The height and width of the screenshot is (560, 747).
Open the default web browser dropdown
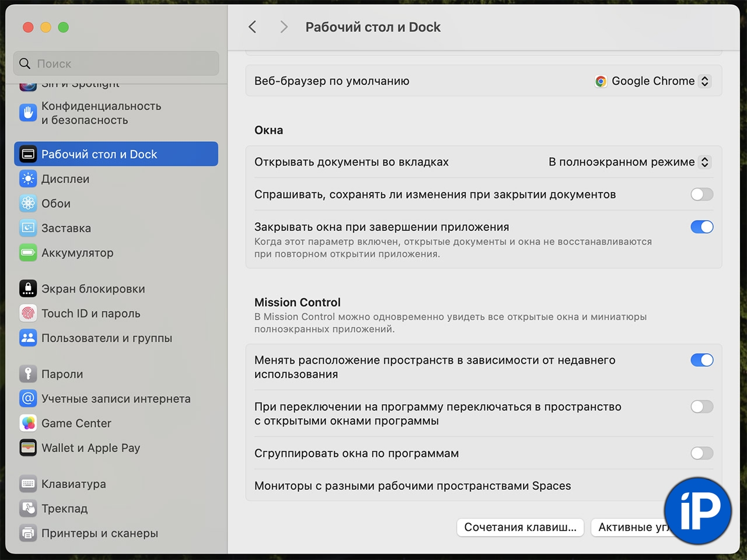point(652,81)
